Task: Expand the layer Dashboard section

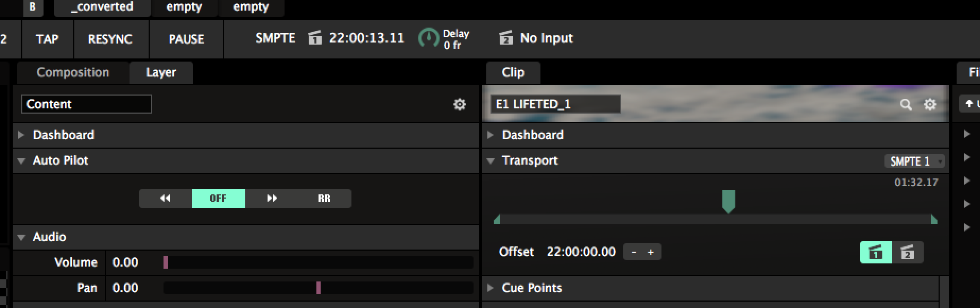Action: 21,135
